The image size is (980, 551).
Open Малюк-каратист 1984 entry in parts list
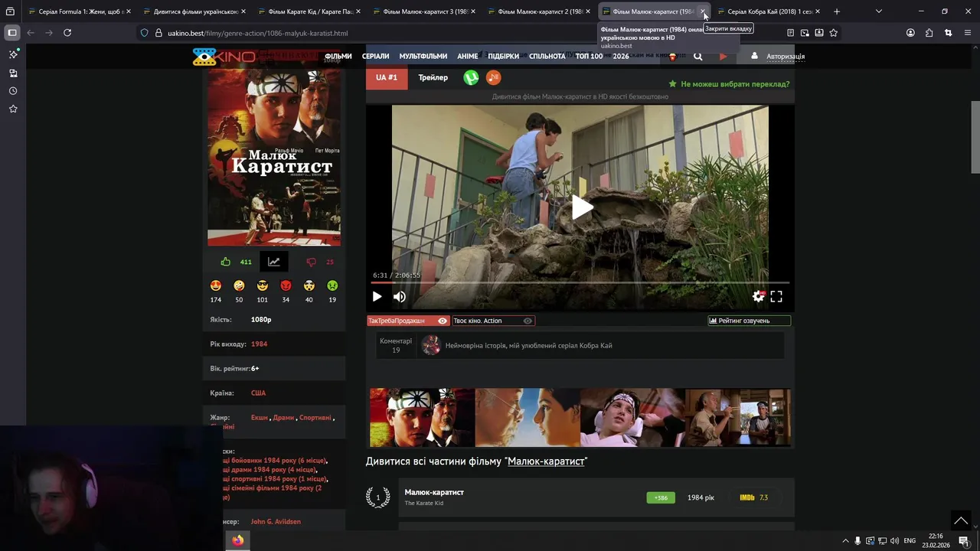click(x=434, y=492)
